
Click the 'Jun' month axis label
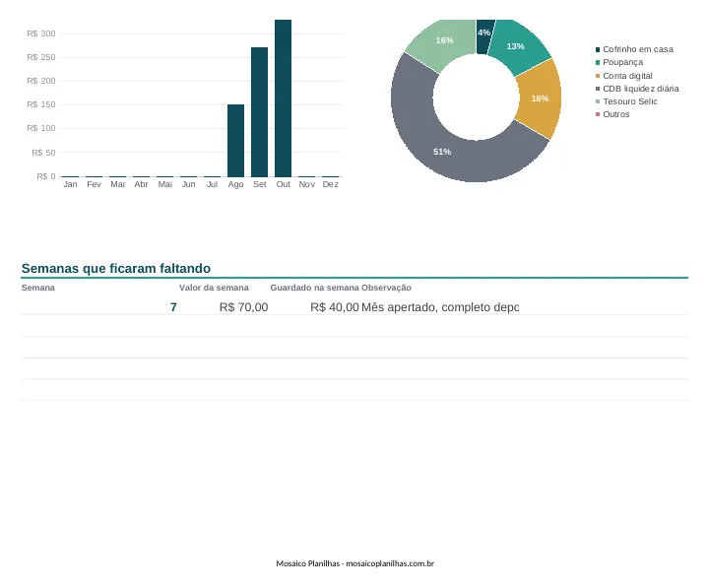(188, 184)
